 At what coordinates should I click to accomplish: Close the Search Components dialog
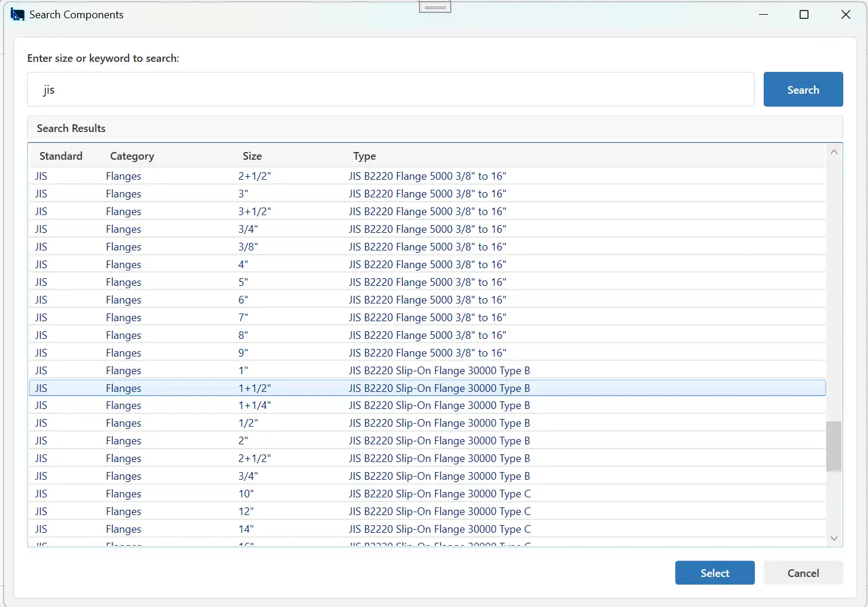pos(846,15)
